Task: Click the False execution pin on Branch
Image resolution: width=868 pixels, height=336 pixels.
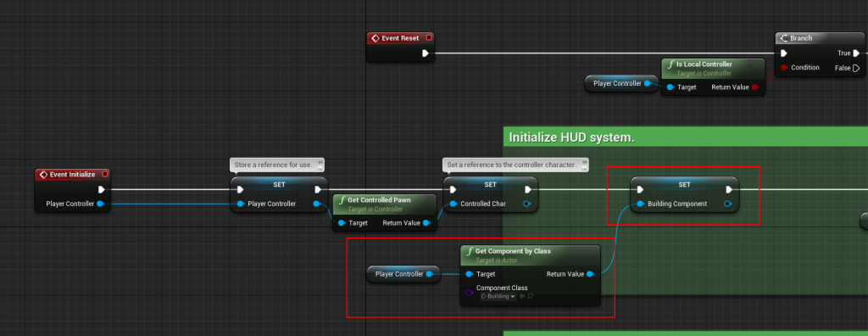Action: (x=856, y=68)
